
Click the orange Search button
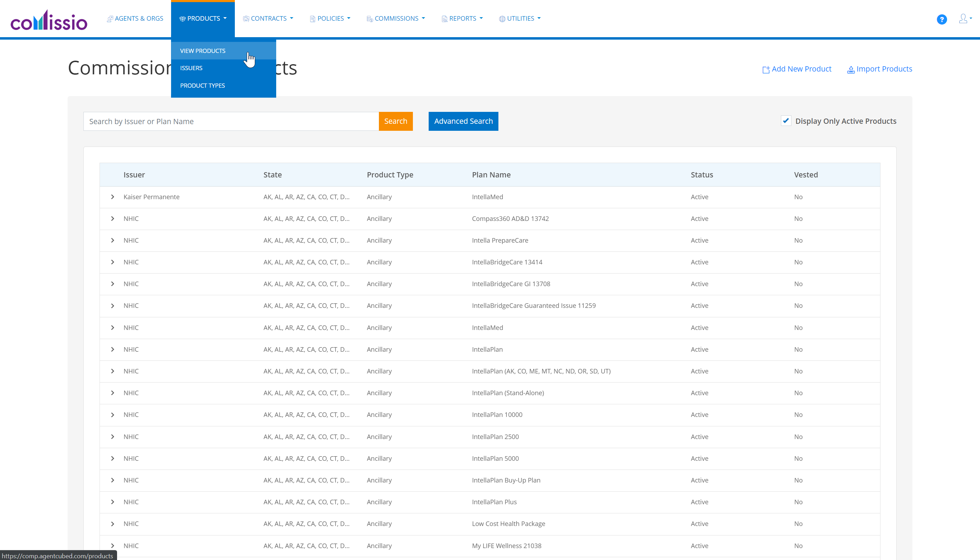[396, 121]
